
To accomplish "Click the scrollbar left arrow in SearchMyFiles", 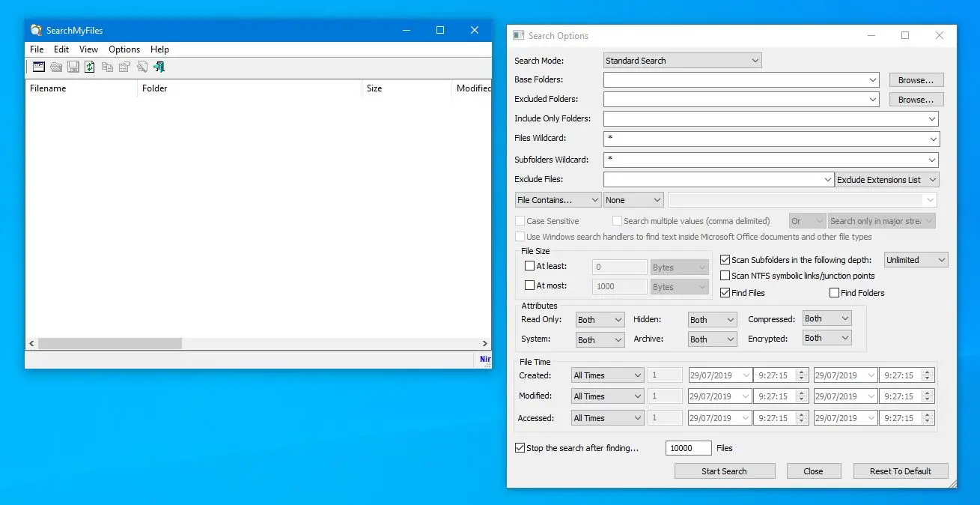I will pos(31,343).
